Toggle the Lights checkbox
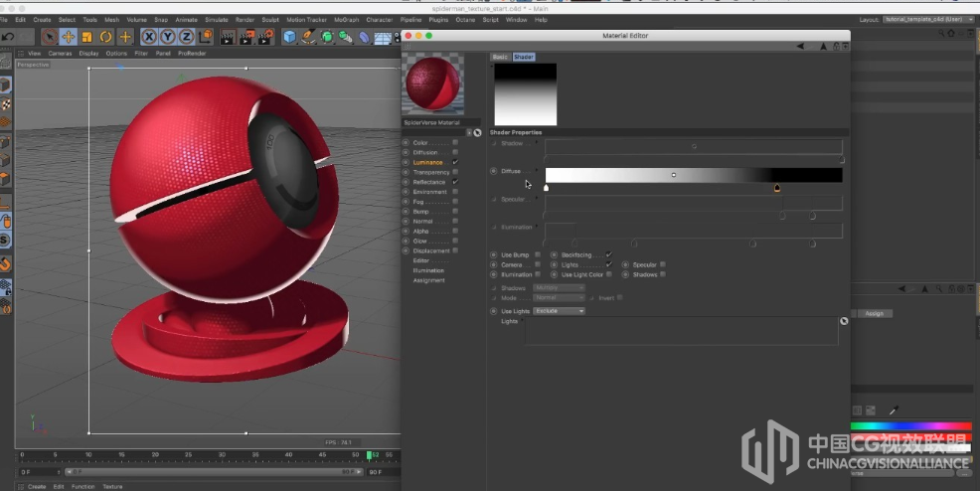The image size is (980, 491). [x=608, y=264]
